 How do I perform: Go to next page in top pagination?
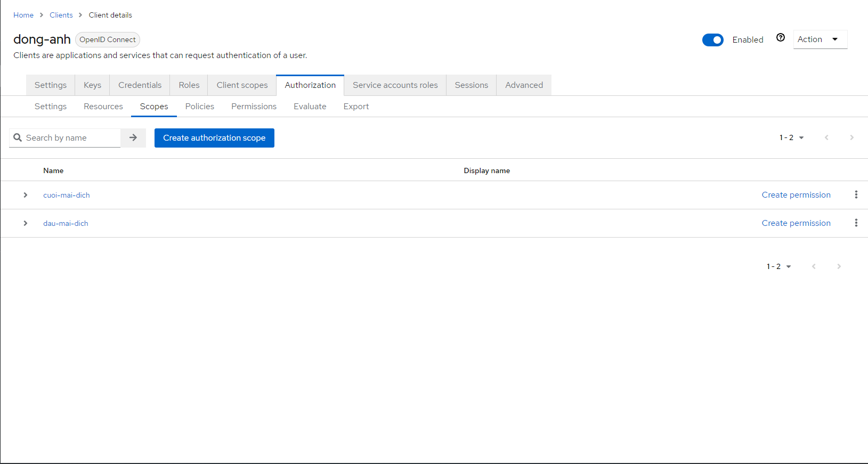coord(851,138)
